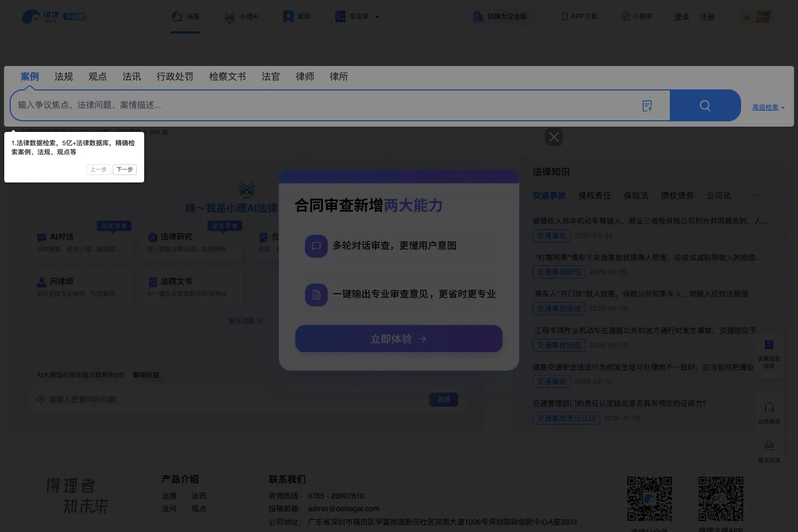Open the 小理AI navigation item
798x532 pixels.
[241, 16]
